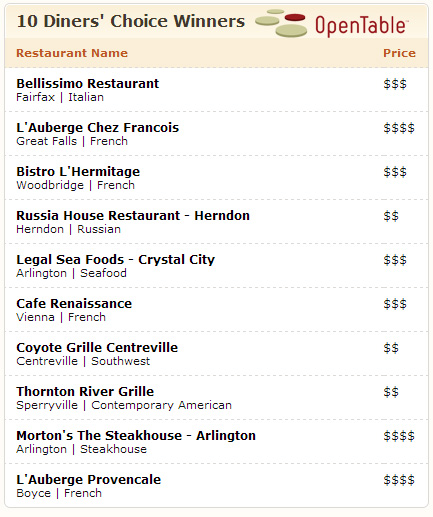Select Bistro L'Hermitage restaurant
This screenshot has width=433, height=517.
(x=78, y=172)
